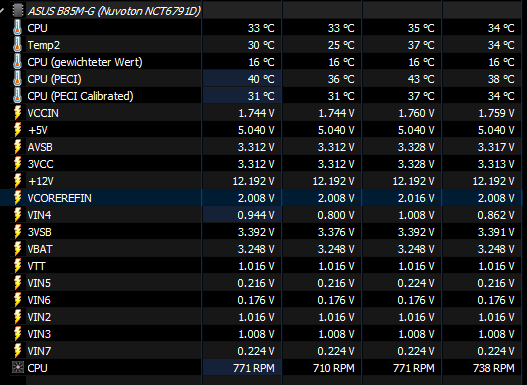Click the fan icon next to CPU RPM row
The height and width of the screenshot is (385, 527).
[x=18, y=368]
